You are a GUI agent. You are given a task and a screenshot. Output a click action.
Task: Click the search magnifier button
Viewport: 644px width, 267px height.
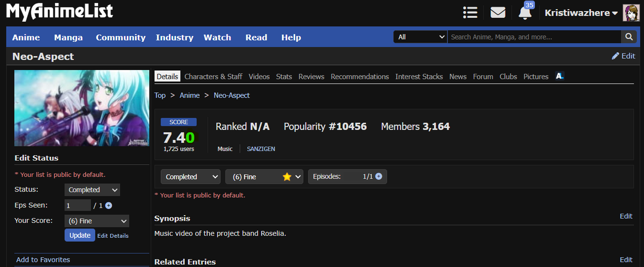pos(629,37)
